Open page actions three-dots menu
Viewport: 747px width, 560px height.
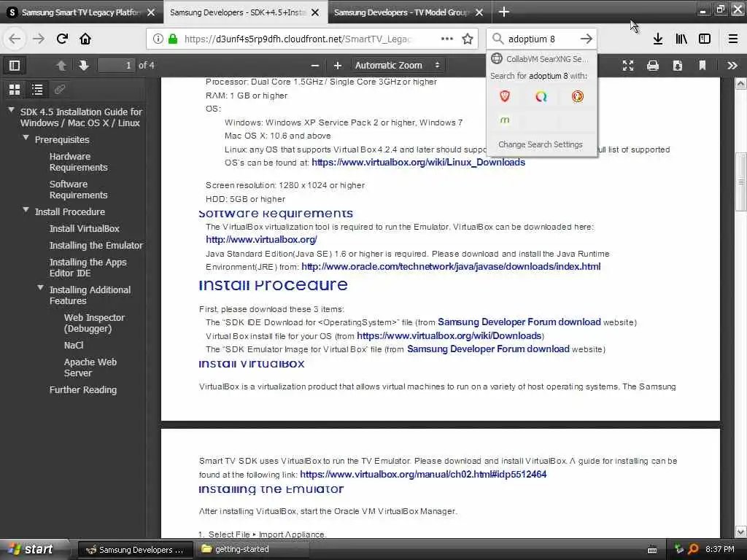point(447,39)
